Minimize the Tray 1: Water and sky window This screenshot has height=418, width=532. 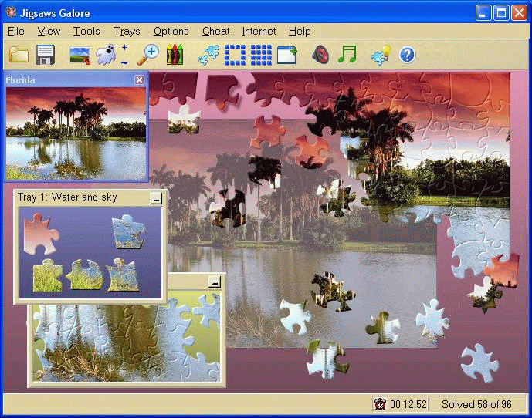click(156, 198)
